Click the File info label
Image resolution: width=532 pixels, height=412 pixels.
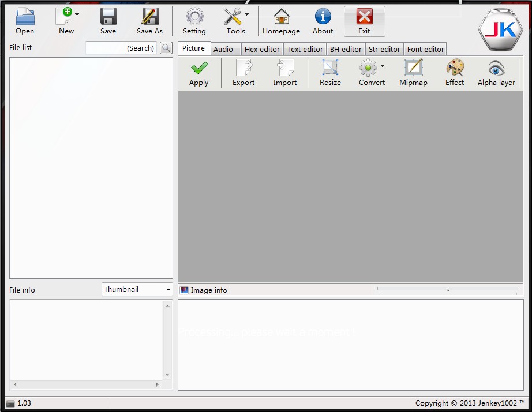22,290
